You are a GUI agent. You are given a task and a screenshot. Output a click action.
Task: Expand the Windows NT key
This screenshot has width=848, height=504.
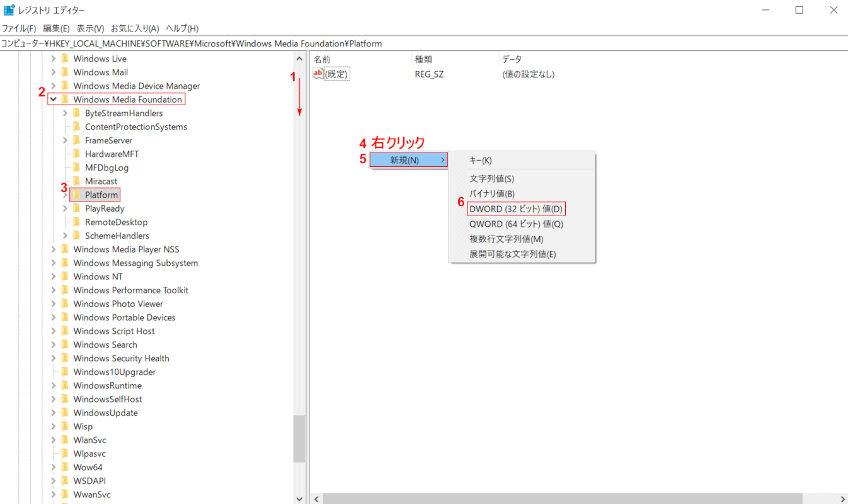(x=54, y=277)
